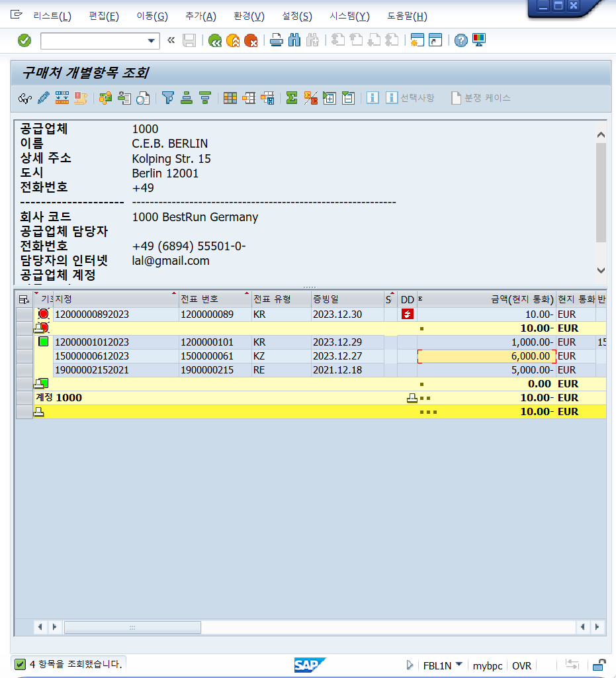The height and width of the screenshot is (678, 616).
Task: Click the green sigma total icon
Action: coord(292,98)
